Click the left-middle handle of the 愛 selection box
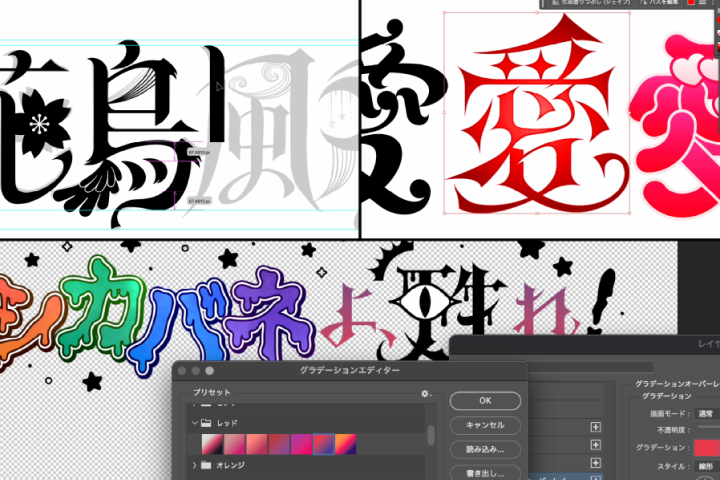 444,113
